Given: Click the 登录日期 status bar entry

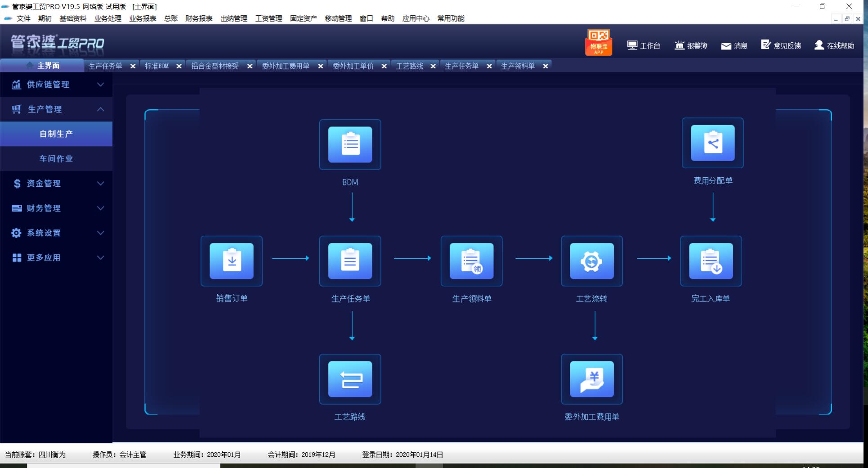Looking at the screenshot, I should click(403, 454).
